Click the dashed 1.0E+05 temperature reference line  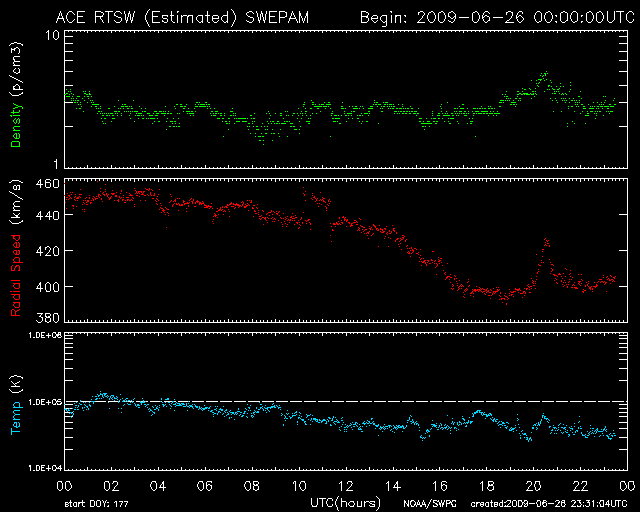point(346,401)
